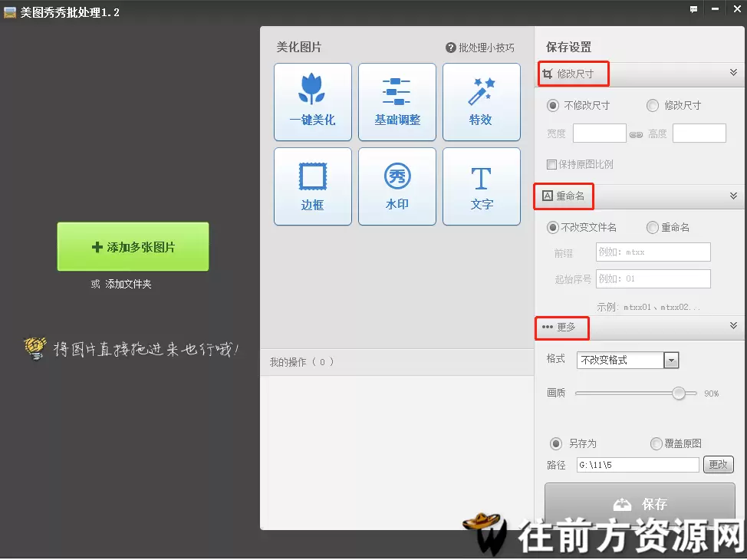Open the 批处理小技巧 tips link
This screenshot has height=560, width=747.
coord(486,48)
